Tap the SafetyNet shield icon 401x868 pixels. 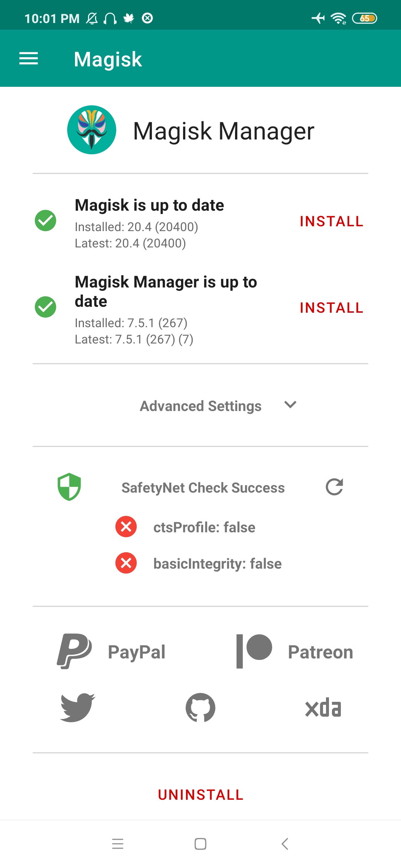point(69,487)
